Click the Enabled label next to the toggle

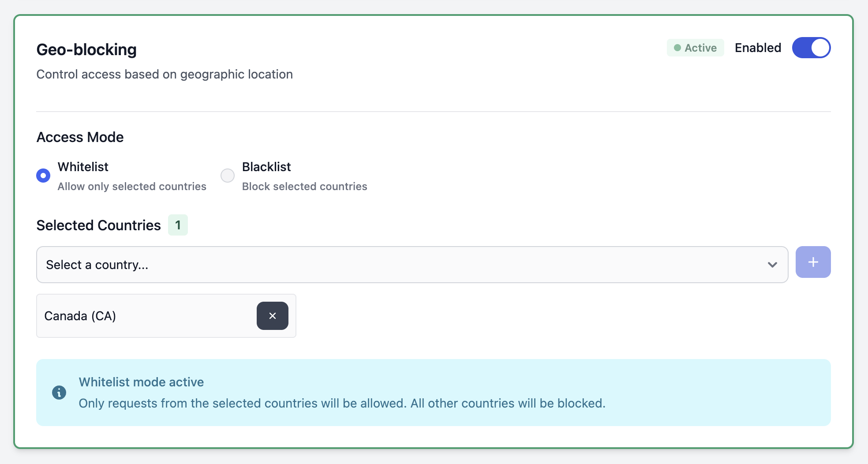click(x=757, y=48)
